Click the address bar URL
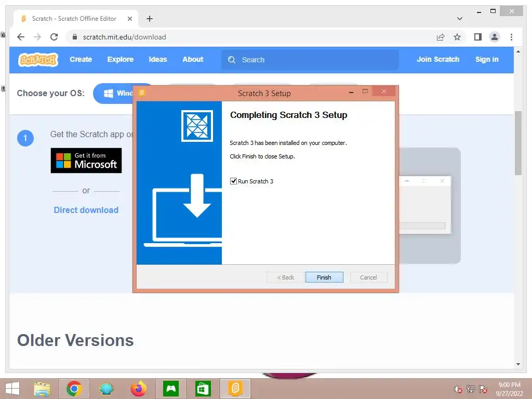Image resolution: width=532 pixels, height=399 pixels. (125, 37)
